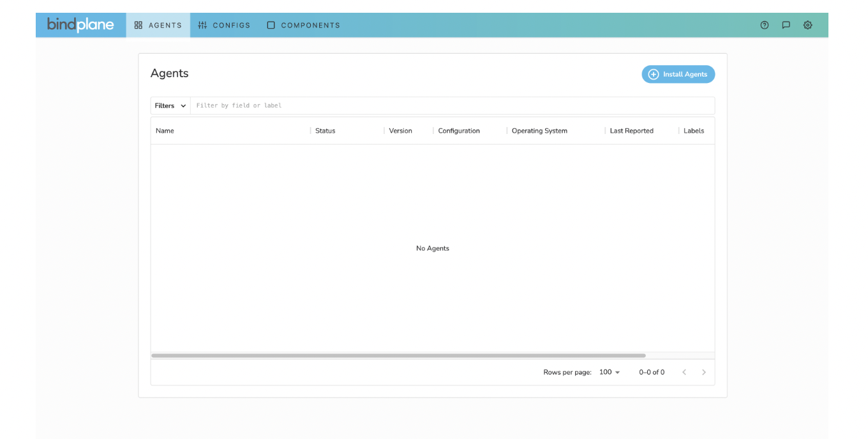Open the help question-mark icon
This screenshot has width=868, height=439.
click(765, 26)
